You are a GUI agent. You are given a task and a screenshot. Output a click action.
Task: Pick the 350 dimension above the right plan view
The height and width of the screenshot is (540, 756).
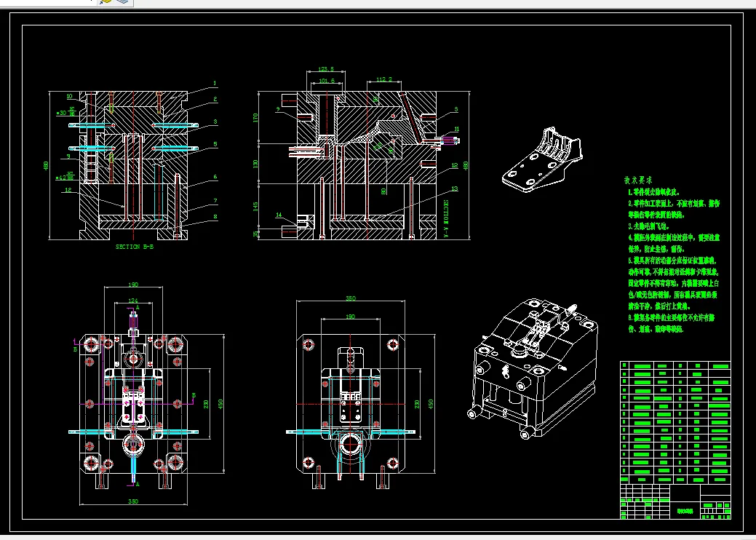point(351,298)
